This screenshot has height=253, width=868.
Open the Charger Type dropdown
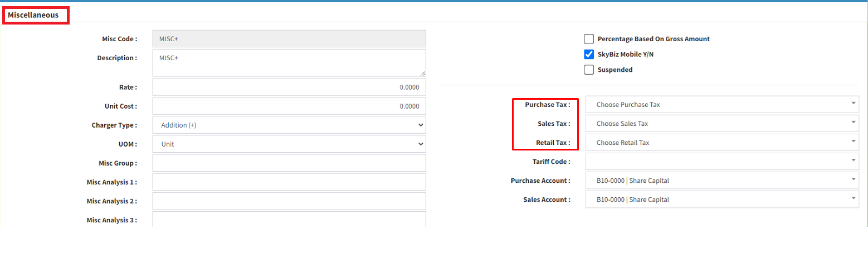289,125
